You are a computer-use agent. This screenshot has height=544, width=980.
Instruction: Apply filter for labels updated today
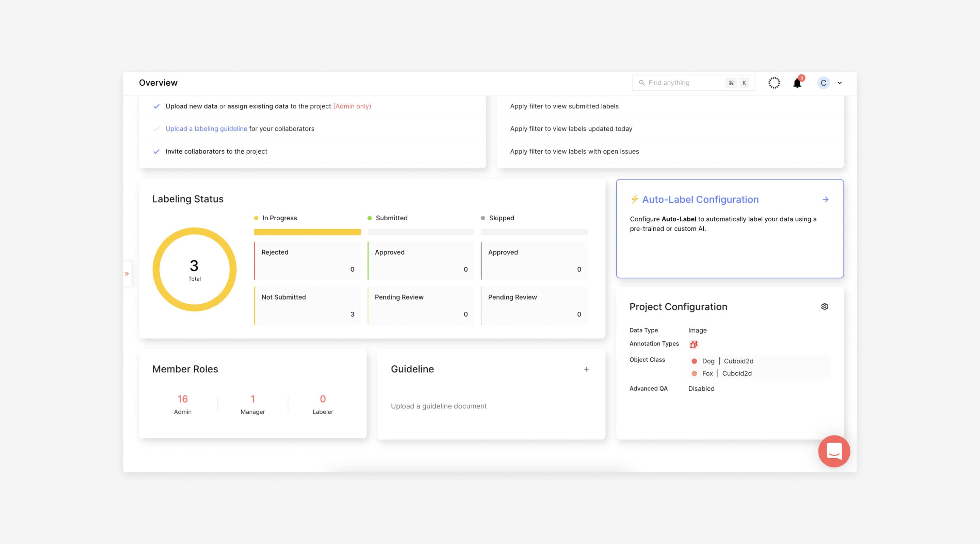pos(571,129)
